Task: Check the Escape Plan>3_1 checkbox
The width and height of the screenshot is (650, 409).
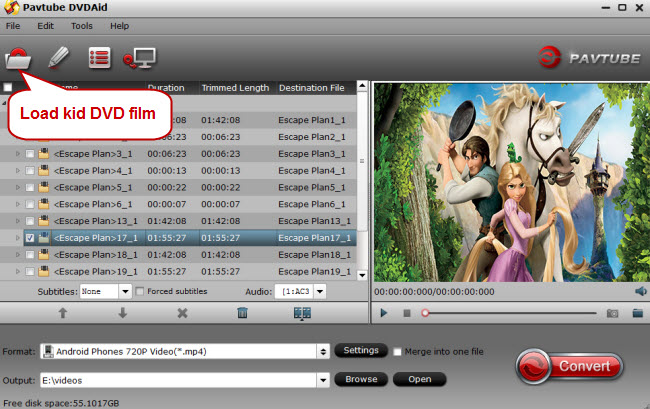Action: pos(30,154)
